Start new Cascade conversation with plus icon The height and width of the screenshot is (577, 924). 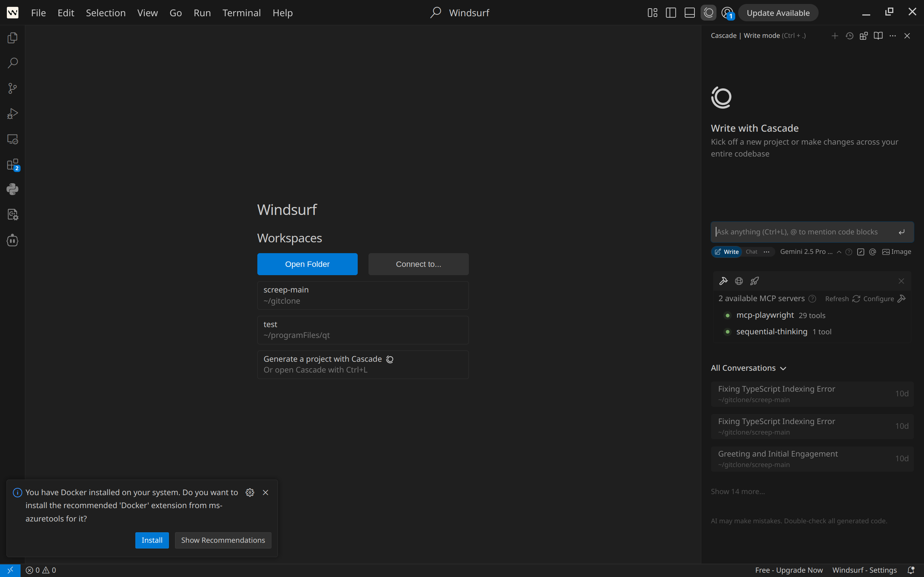coord(834,36)
